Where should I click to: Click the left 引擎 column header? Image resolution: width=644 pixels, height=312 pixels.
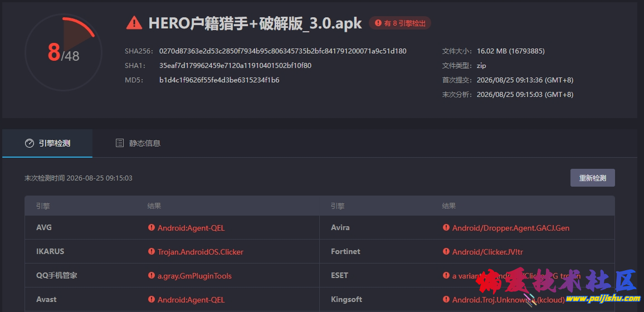tap(43, 206)
